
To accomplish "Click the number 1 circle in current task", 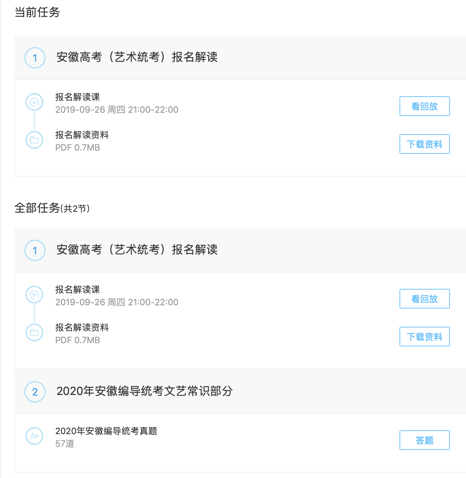I will click(35, 58).
